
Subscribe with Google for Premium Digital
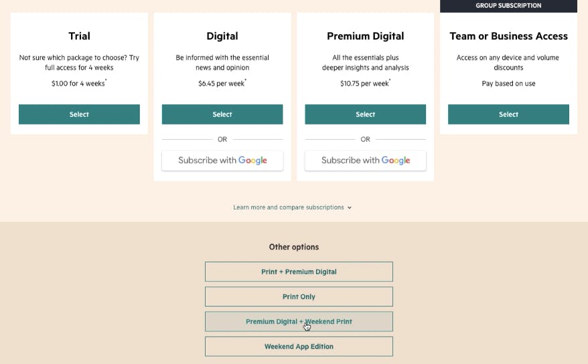(365, 161)
